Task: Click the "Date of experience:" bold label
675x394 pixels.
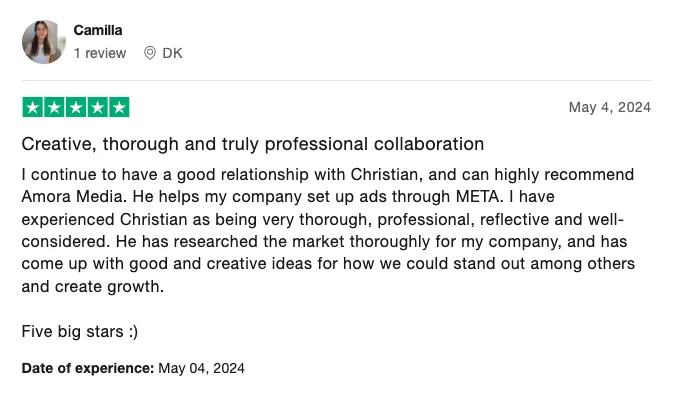Action: tap(88, 368)
